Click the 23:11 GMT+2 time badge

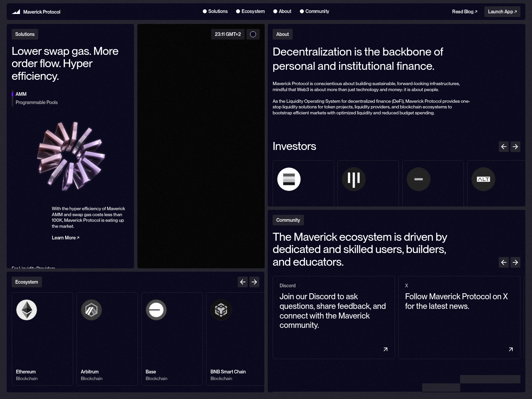pyautogui.click(x=228, y=34)
